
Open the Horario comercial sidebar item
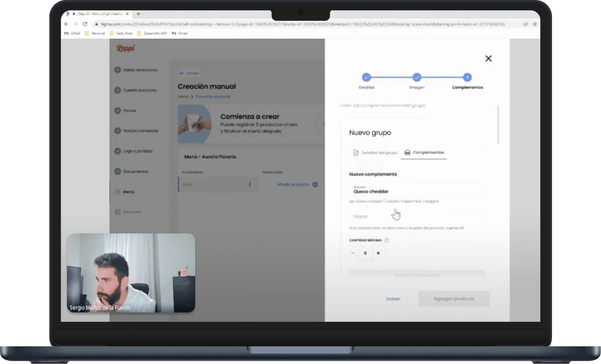pyautogui.click(x=137, y=131)
